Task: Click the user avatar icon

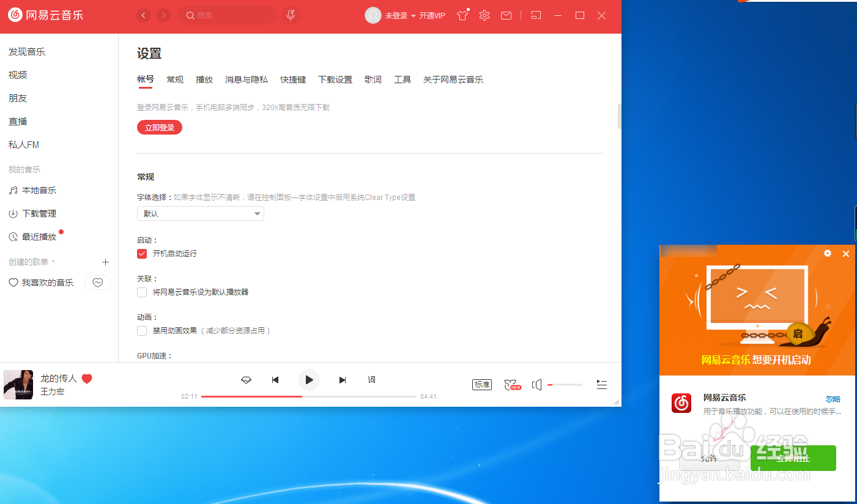Action: tap(373, 15)
